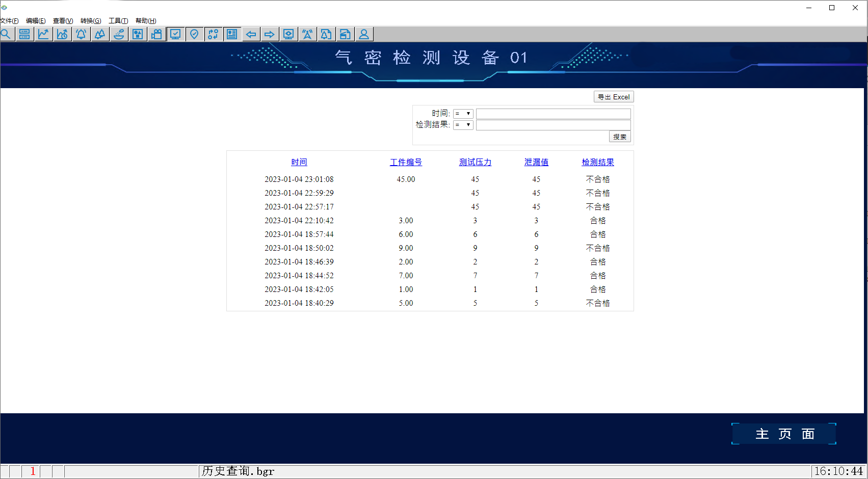
Task: Click the save file toolbar icon
Action: (345, 34)
